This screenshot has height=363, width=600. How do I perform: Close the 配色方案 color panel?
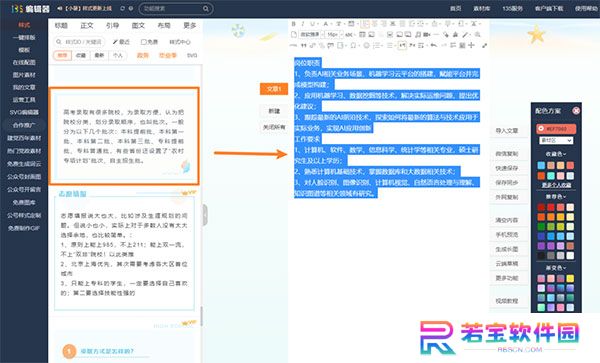coord(576,111)
